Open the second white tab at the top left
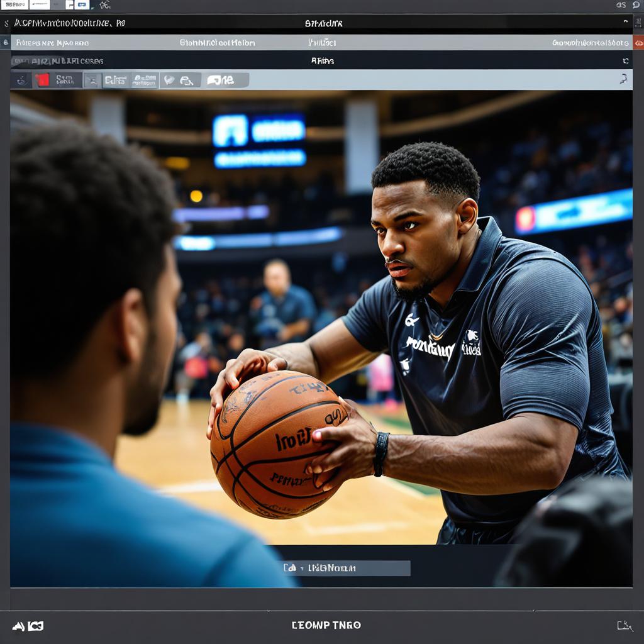 [40, 4]
